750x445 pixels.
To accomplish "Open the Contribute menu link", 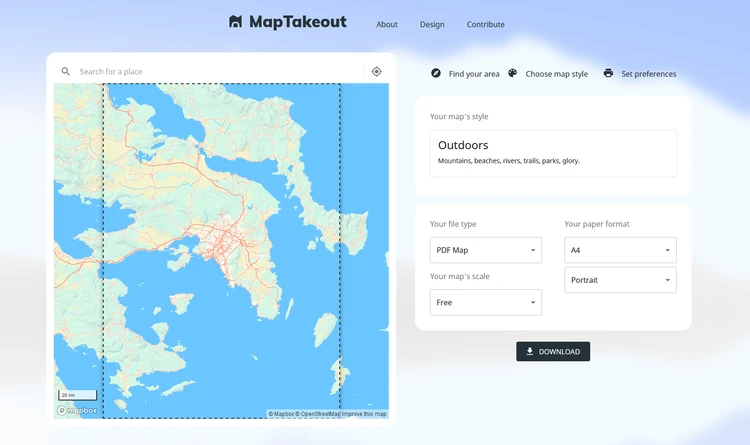I will (x=485, y=24).
